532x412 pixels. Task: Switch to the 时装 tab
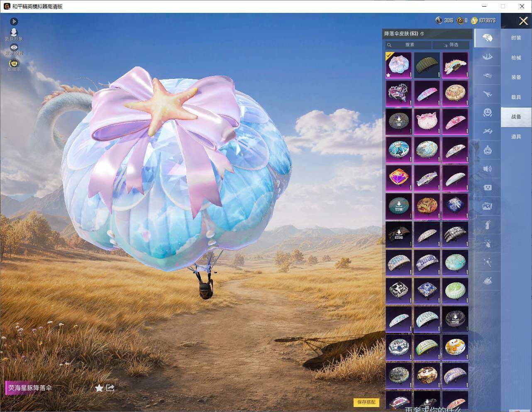[x=516, y=38]
